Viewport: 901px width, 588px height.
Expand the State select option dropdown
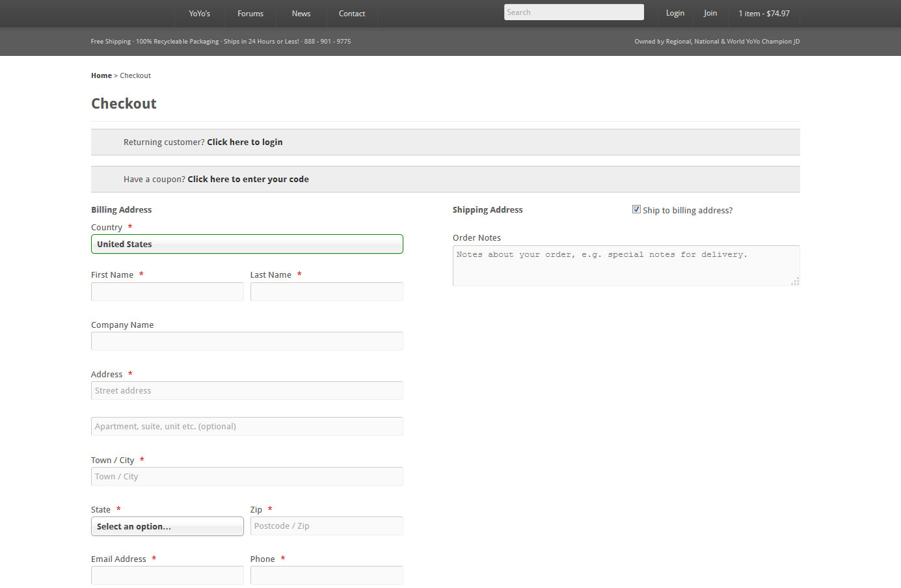tap(167, 526)
